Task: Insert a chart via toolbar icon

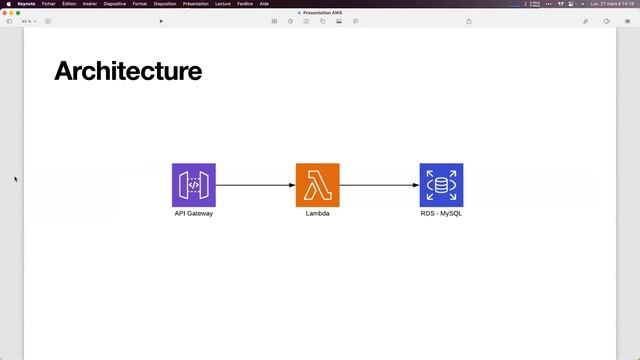Action: click(x=290, y=21)
